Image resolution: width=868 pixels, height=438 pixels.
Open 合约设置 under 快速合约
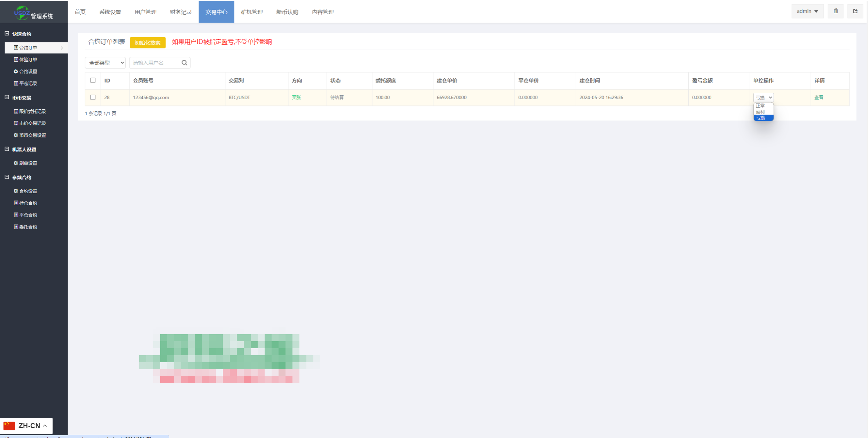point(28,71)
